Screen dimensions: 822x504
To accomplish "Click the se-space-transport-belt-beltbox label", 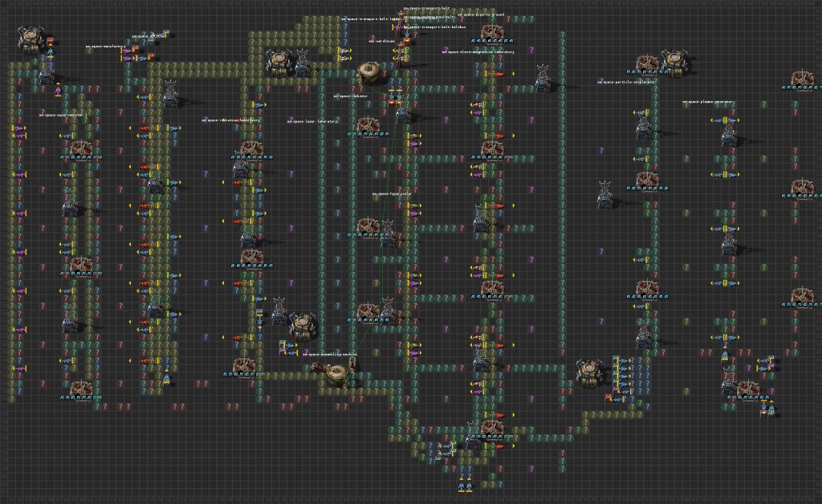I will [434, 26].
